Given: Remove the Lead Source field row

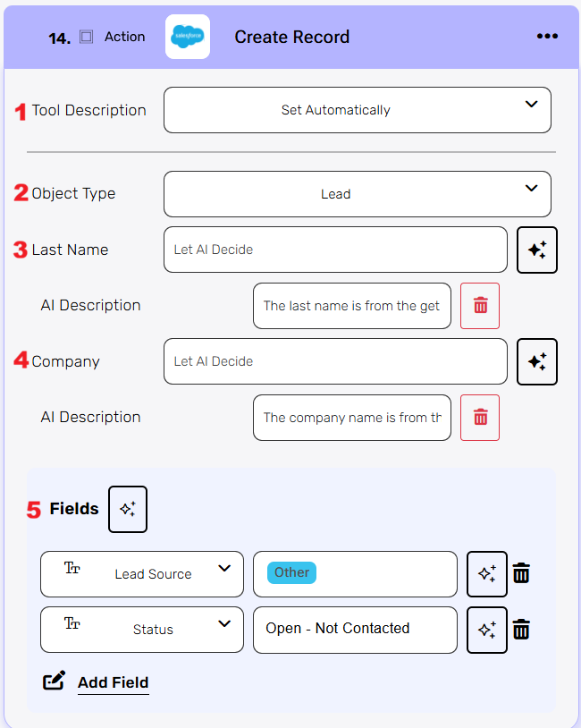Looking at the screenshot, I should [522, 574].
